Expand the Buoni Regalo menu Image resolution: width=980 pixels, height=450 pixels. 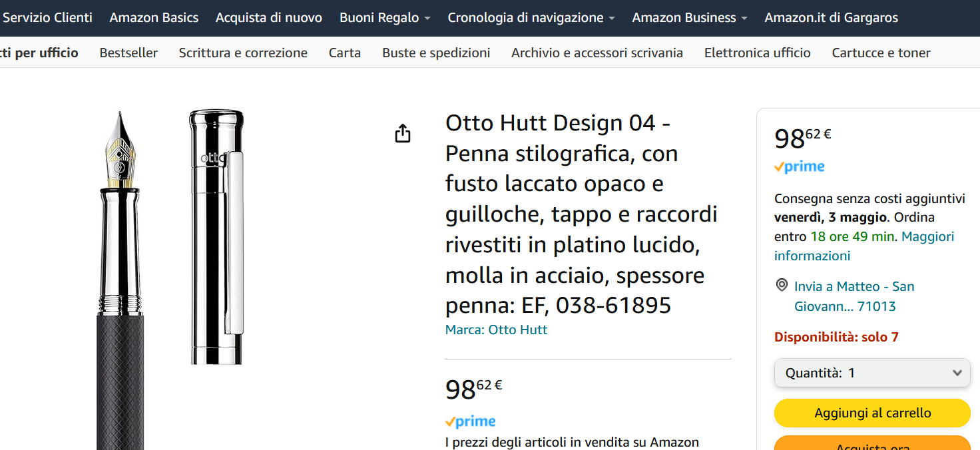click(x=385, y=18)
